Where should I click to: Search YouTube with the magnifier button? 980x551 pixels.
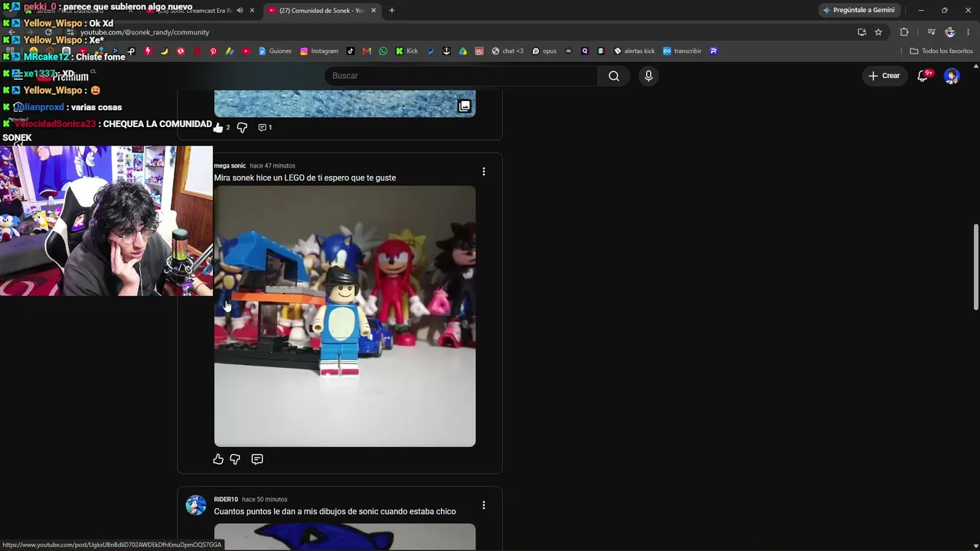pos(614,76)
